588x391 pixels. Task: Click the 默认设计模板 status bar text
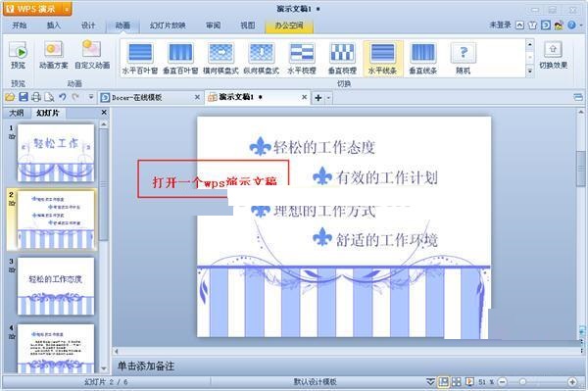coord(315,382)
